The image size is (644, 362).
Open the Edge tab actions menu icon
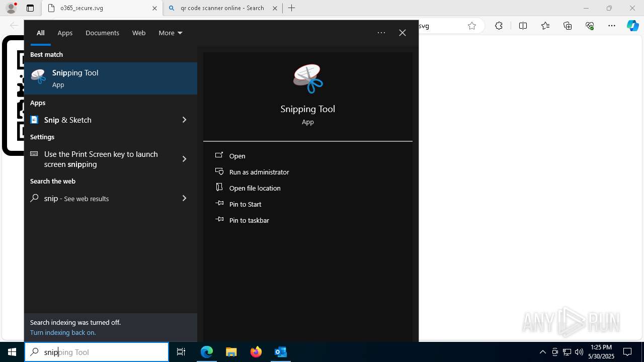pyautogui.click(x=30, y=8)
